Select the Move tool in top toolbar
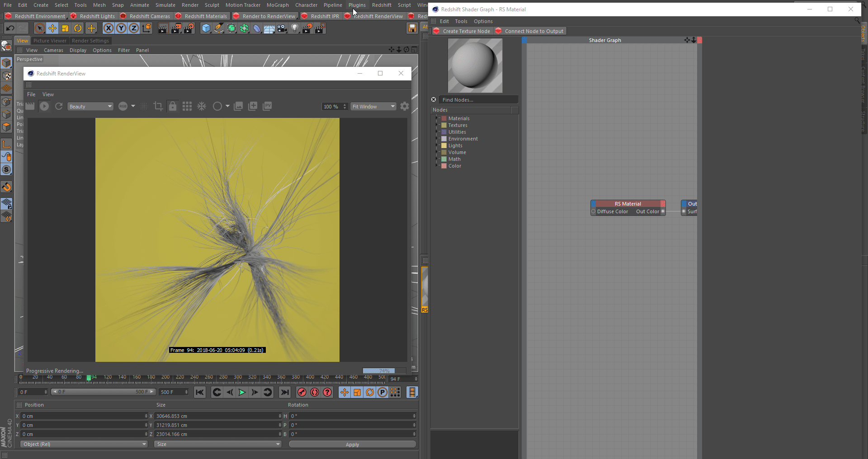 [x=52, y=28]
